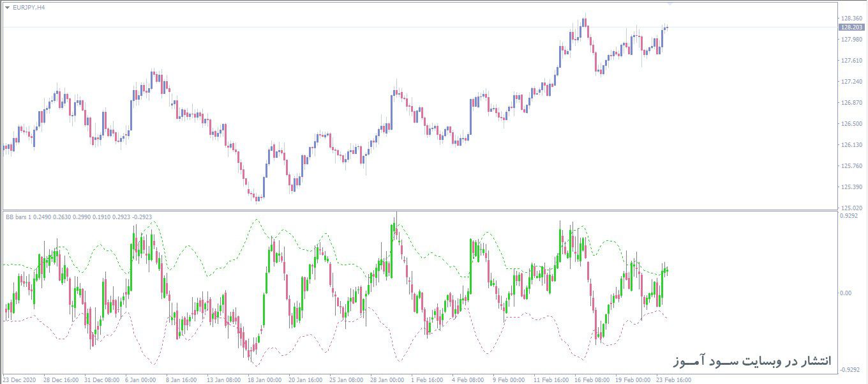Select the 23 Feb 16:00 time axis label

[x=674, y=380]
